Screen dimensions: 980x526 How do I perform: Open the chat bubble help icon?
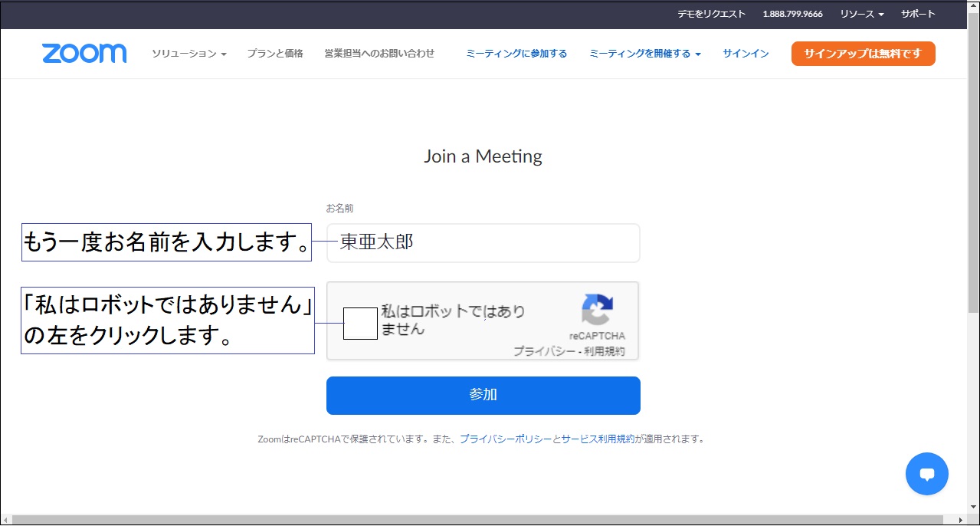click(x=926, y=474)
